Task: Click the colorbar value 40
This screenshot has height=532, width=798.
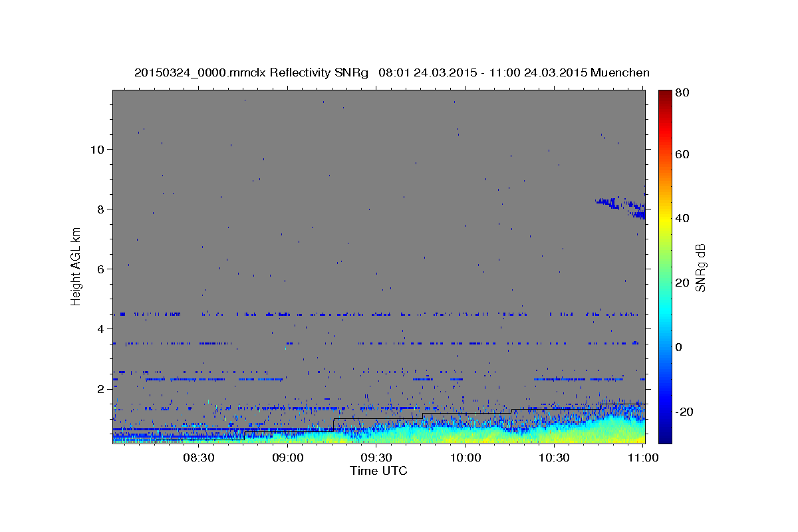Action: click(683, 218)
